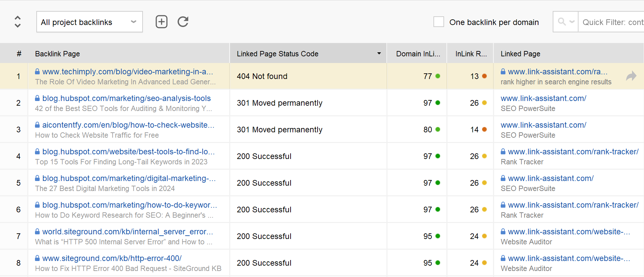
Task: Click title 'The 27 Best Digital Marketing Tools in 2024'
Action: click(x=105, y=188)
